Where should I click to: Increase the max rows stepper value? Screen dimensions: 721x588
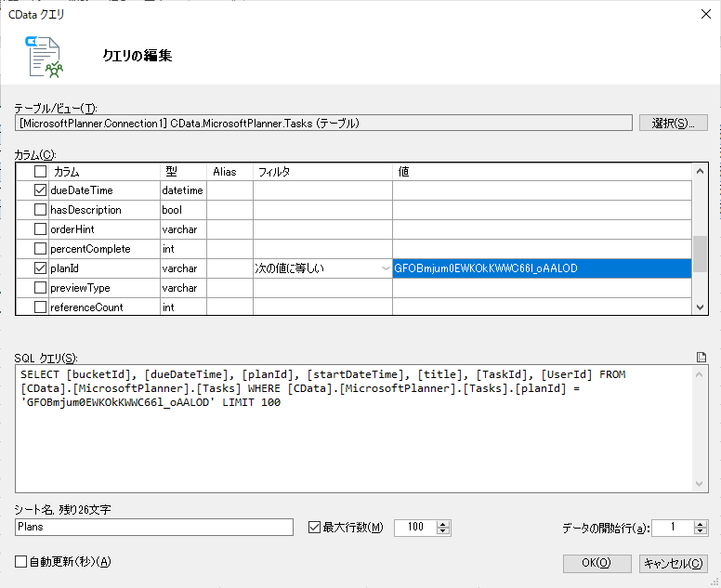(x=443, y=524)
